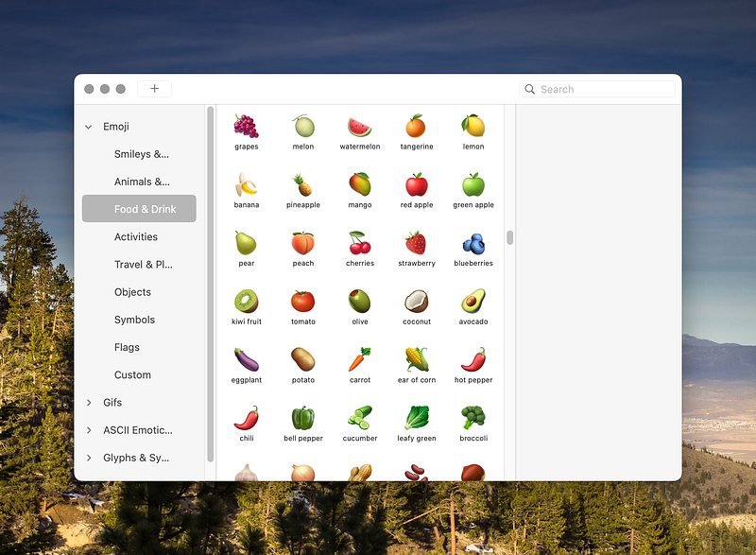
Task: Pick the melon emoji
Action: (303, 127)
